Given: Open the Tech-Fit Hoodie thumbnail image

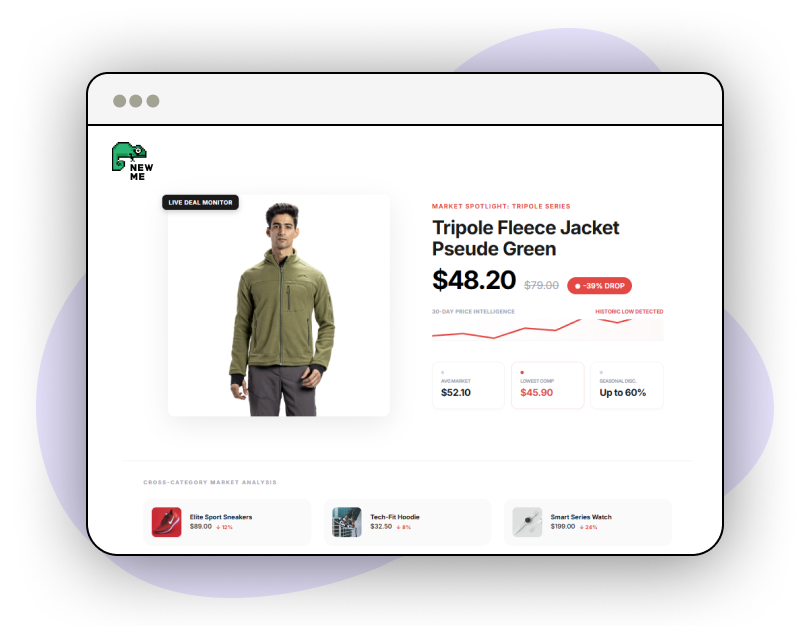Looking at the screenshot, I should click(x=346, y=522).
